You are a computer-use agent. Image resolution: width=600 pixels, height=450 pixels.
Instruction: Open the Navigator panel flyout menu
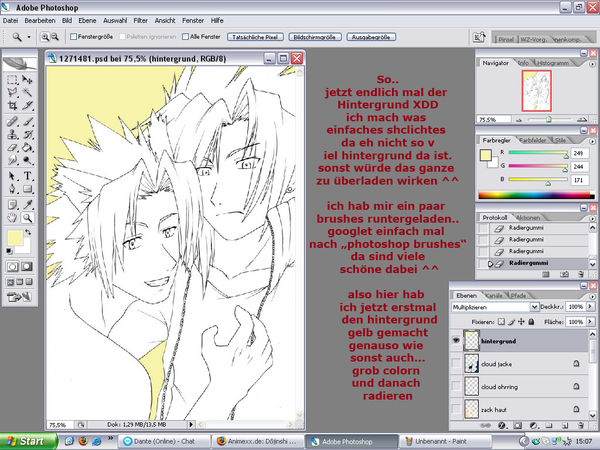(x=592, y=64)
